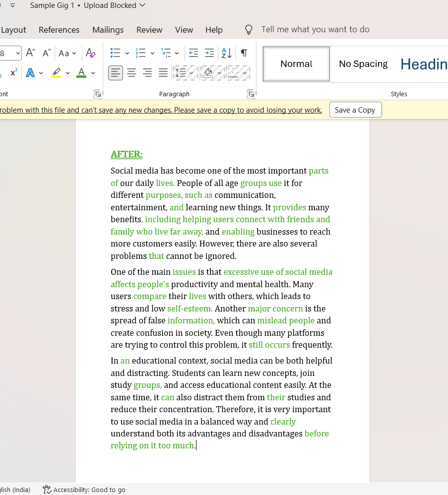The image size is (448, 495).
Task: Open the Help tab
Action: [214, 30]
